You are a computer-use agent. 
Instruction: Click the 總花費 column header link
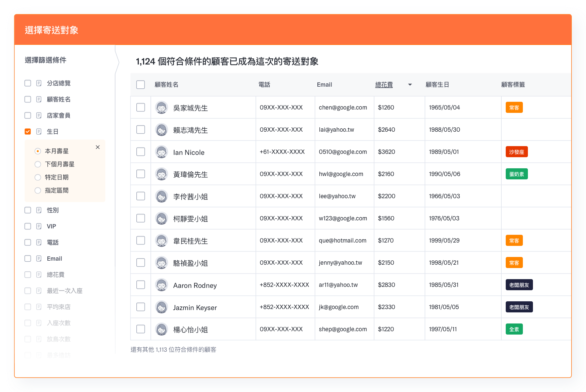click(x=384, y=85)
